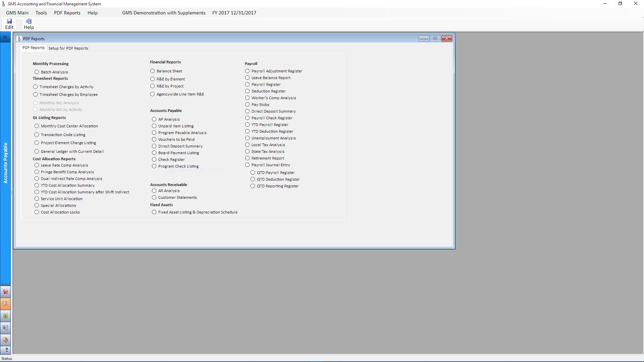Click the pie-chart hierarchy sidebar icon
644x362 pixels.
5,328
